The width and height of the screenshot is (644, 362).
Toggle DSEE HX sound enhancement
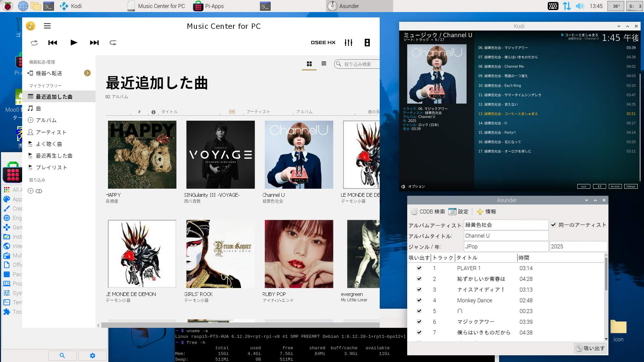coord(323,43)
